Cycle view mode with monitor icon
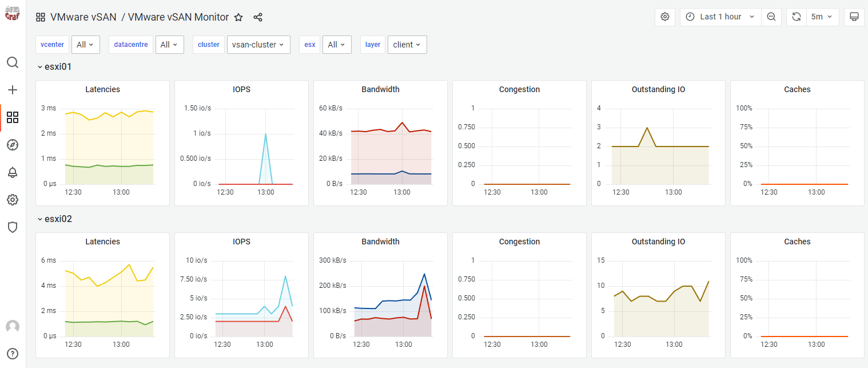Image resolution: width=868 pixels, height=368 pixels. point(854,17)
